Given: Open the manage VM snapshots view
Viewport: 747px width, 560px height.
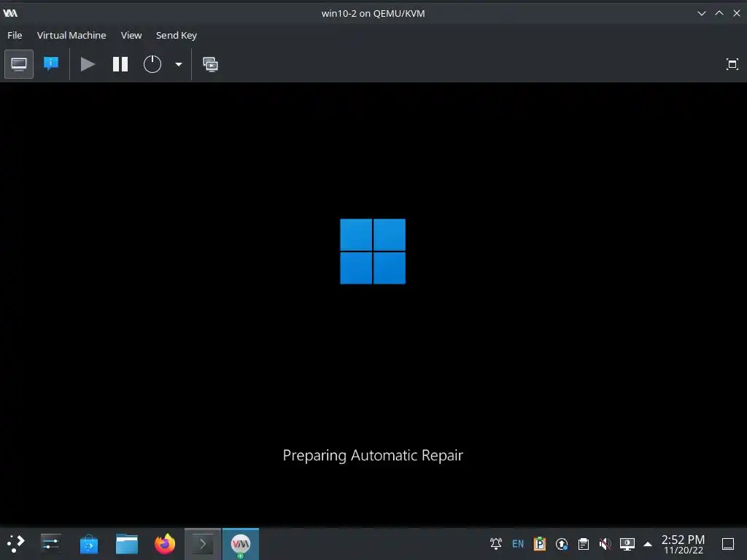Looking at the screenshot, I should [210, 64].
